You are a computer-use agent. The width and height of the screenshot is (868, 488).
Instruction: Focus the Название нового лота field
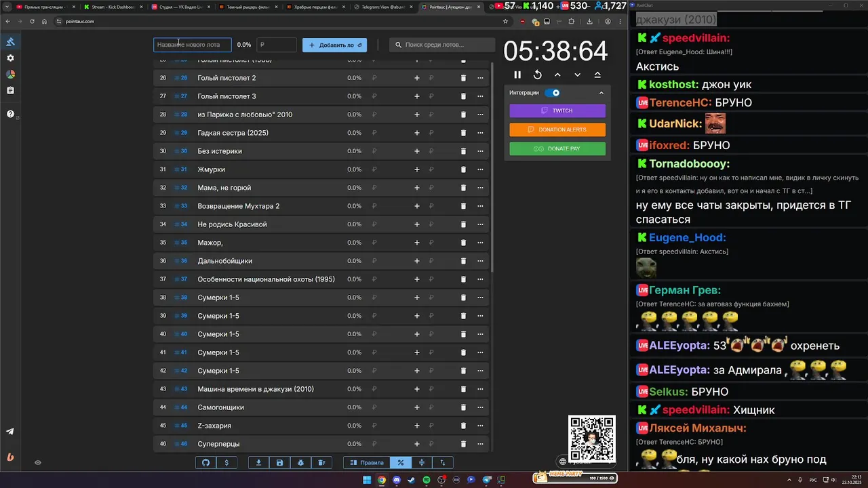(192, 45)
